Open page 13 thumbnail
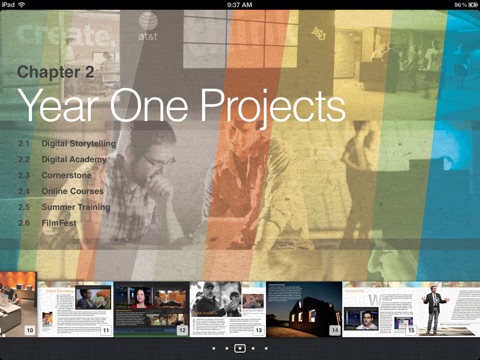The width and height of the screenshot is (480, 360). coord(228,309)
